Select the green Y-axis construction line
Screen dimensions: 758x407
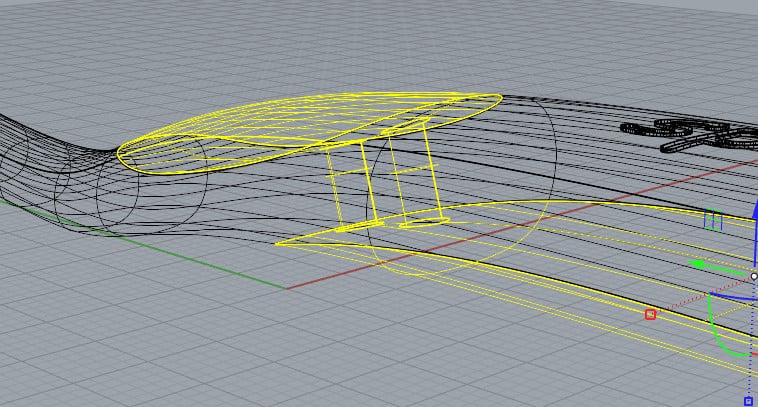pyautogui.click(x=145, y=244)
